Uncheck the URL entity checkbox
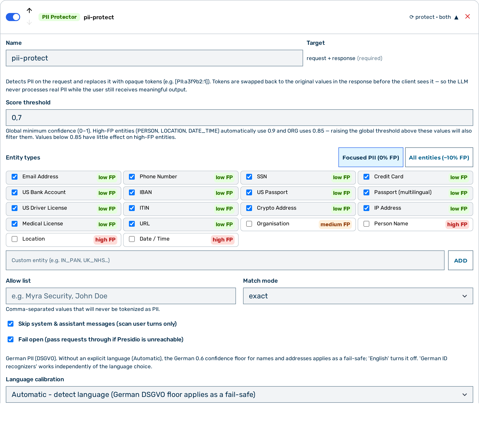This screenshot has width=479, height=448. tap(132, 224)
